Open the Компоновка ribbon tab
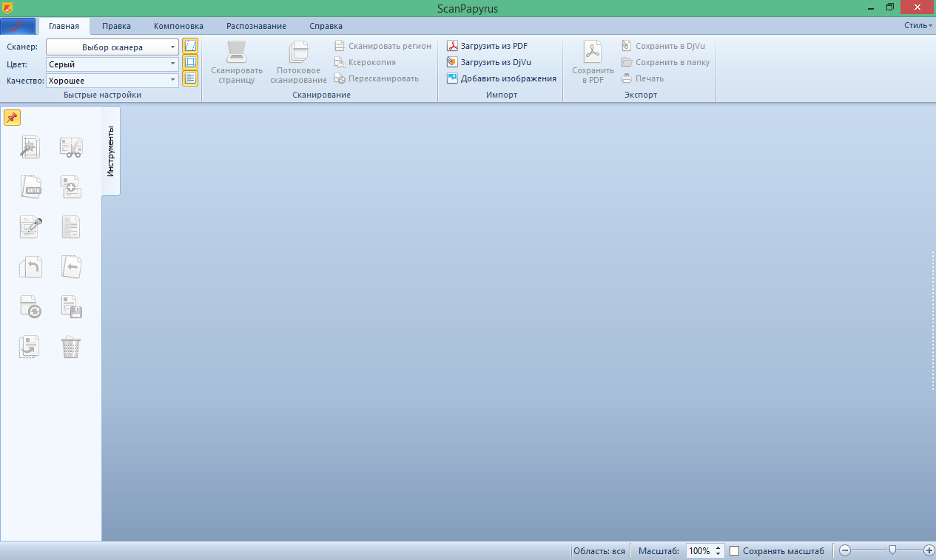 pyautogui.click(x=178, y=26)
